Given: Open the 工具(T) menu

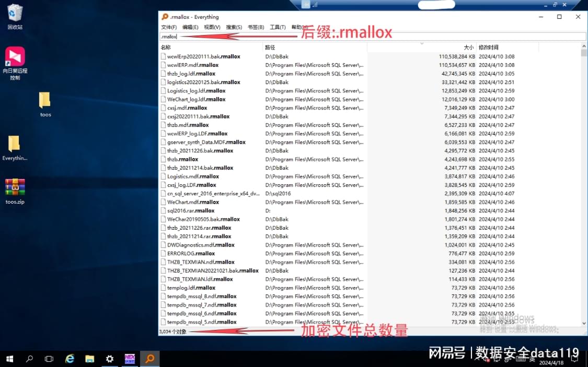Looking at the screenshot, I should 277,27.
